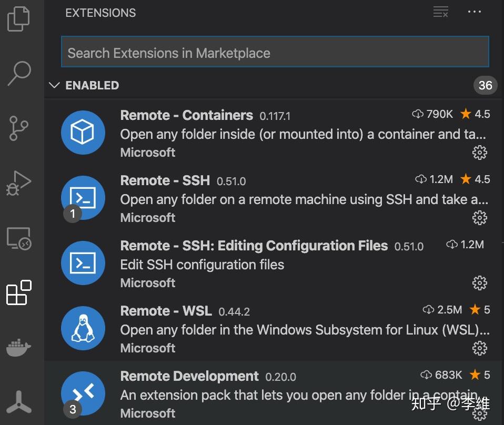This screenshot has height=425, width=504.
Task: Click the ENABLED count badge showing 36
Action: 485,85
